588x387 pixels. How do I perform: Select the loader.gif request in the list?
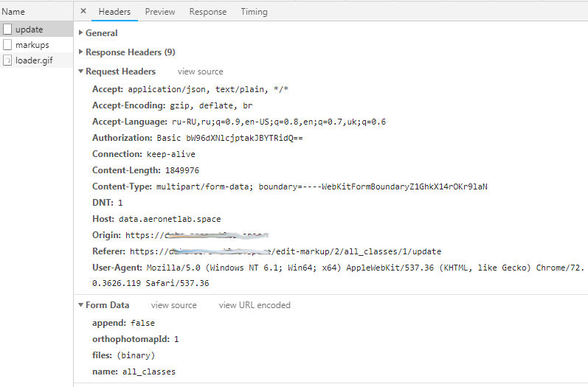point(34,60)
